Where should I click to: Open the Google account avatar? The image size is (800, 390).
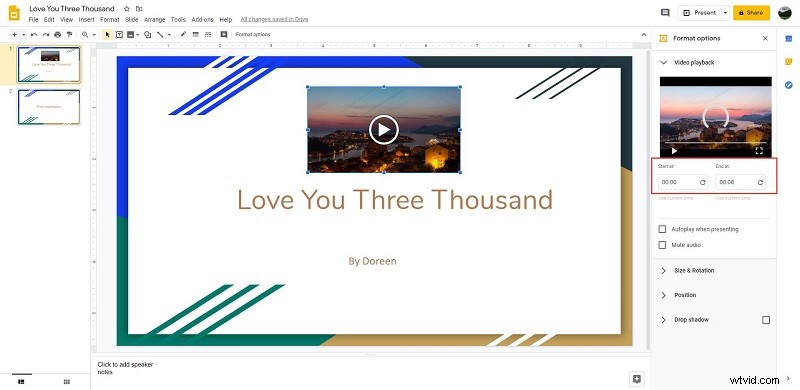coord(785,13)
